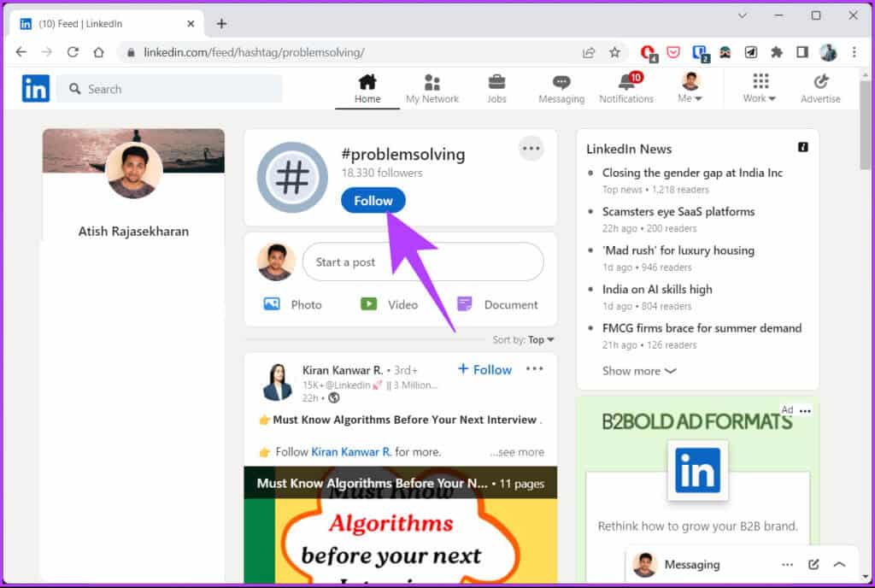This screenshot has height=588, width=875.
Task: Open Messaging overlay options menu
Action: pos(787,565)
